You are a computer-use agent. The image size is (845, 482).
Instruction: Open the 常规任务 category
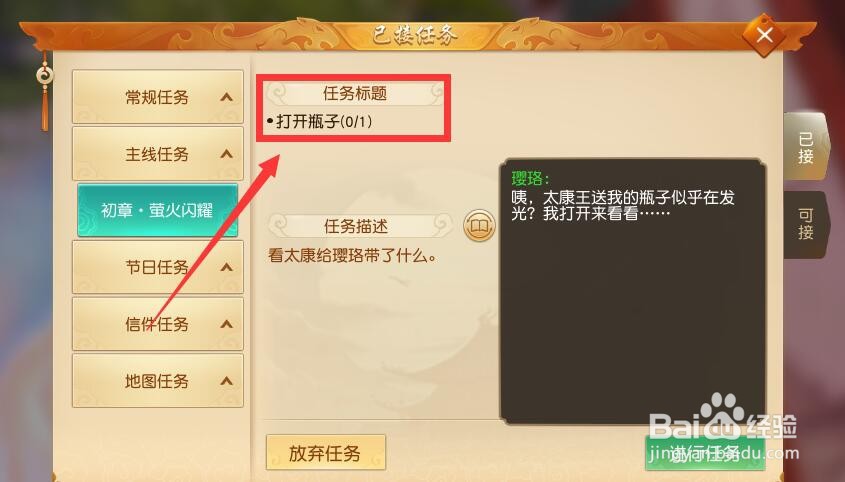pyautogui.click(x=157, y=97)
